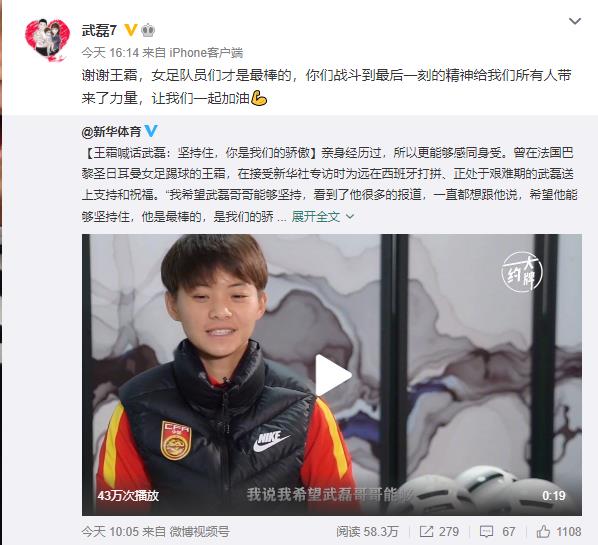This screenshot has width=598, height=545.
Task: Click the orange verified V badge
Action: click(x=131, y=30)
